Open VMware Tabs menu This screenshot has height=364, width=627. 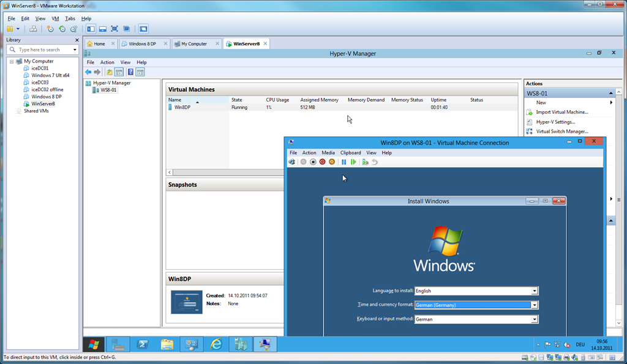point(70,18)
